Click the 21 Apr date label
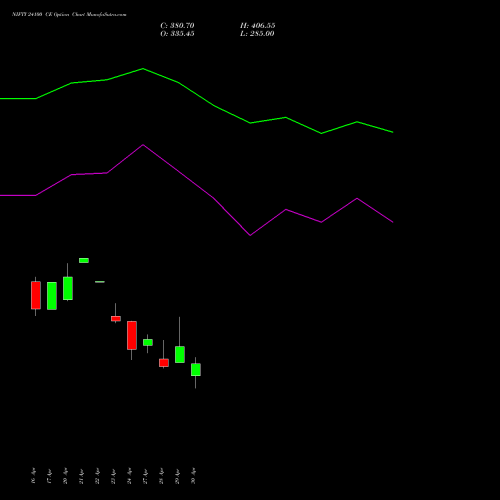This screenshot has width=500, height=500. coord(81,476)
